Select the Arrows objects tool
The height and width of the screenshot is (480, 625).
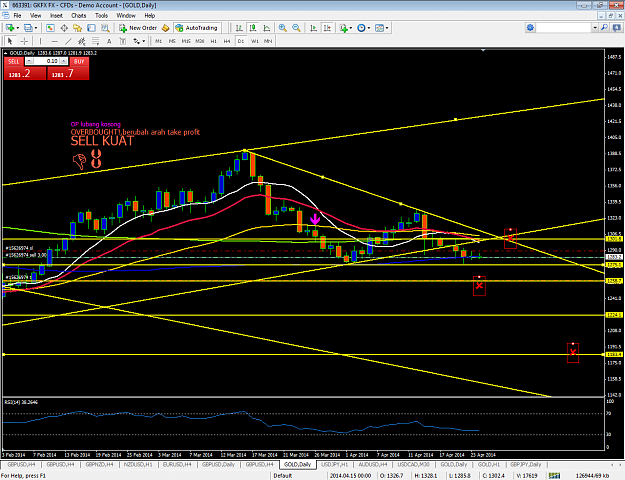[136, 41]
